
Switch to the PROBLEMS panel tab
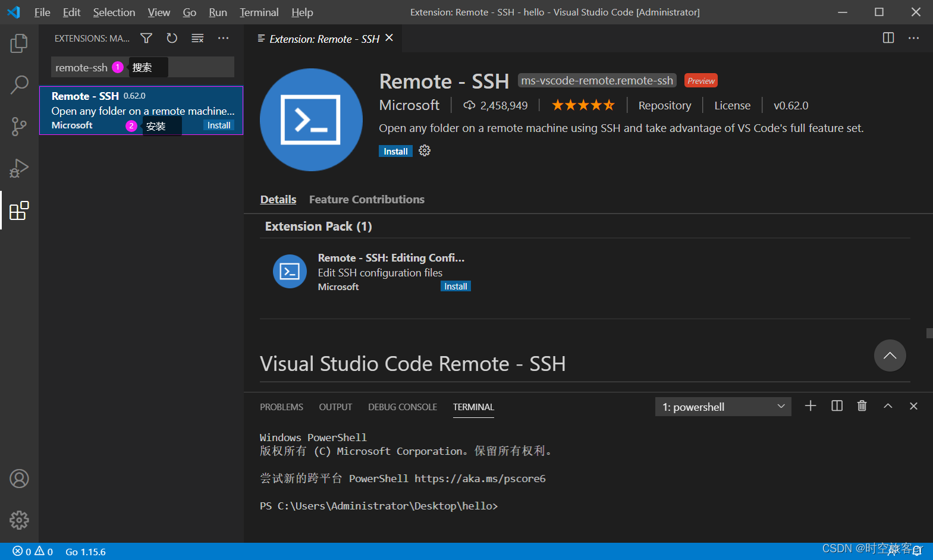coord(281,407)
